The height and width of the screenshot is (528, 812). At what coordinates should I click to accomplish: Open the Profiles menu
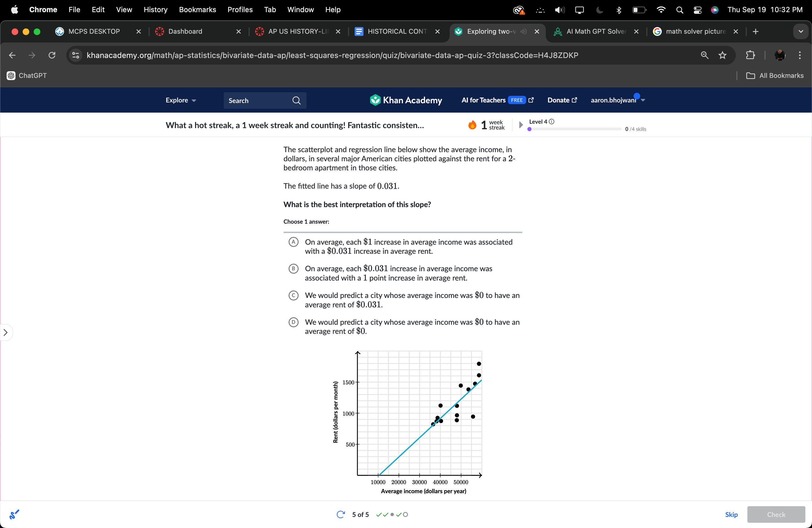click(x=240, y=10)
